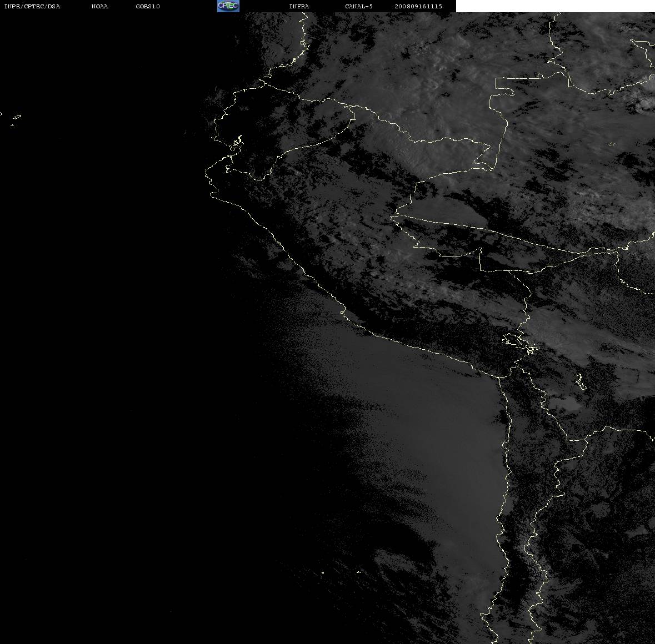The height and width of the screenshot is (644, 655).
Task: Click the blank white rectangle beside the timestamp
Action: tap(555, 6)
